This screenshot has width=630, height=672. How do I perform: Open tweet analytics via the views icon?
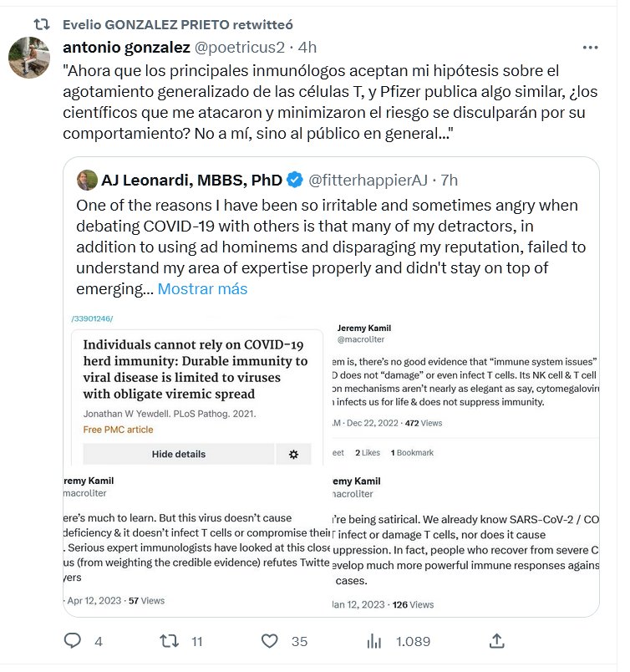[374, 641]
